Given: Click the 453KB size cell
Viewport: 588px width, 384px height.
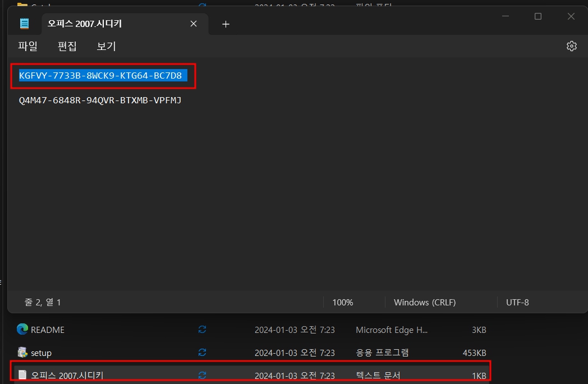Looking at the screenshot, I should 474,353.
